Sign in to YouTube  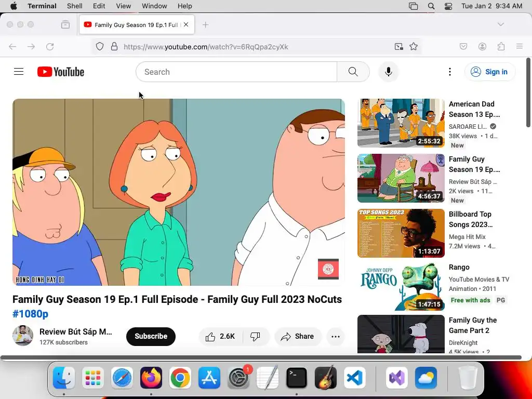click(x=489, y=72)
